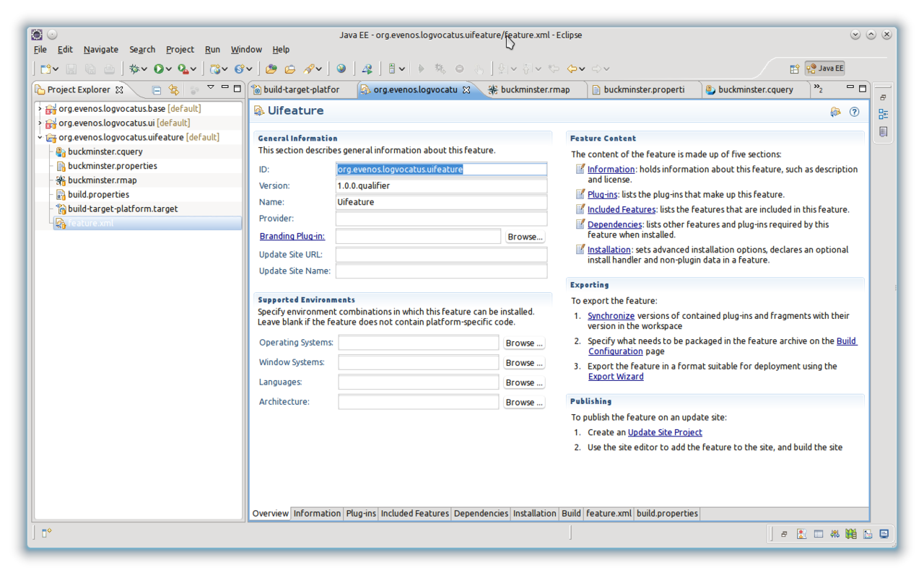Open the Navigate menu

100,49
